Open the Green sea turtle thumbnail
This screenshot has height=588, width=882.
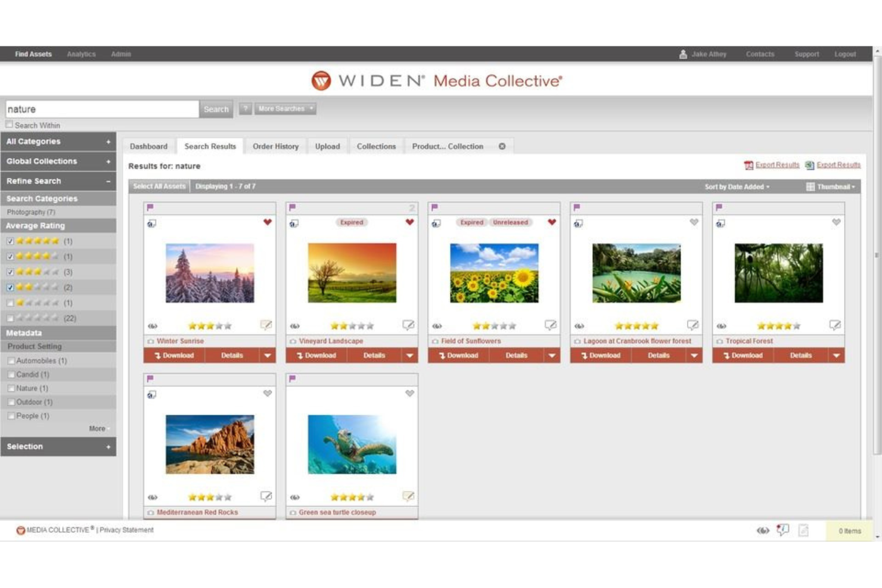pyautogui.click(x=352, y=444)
